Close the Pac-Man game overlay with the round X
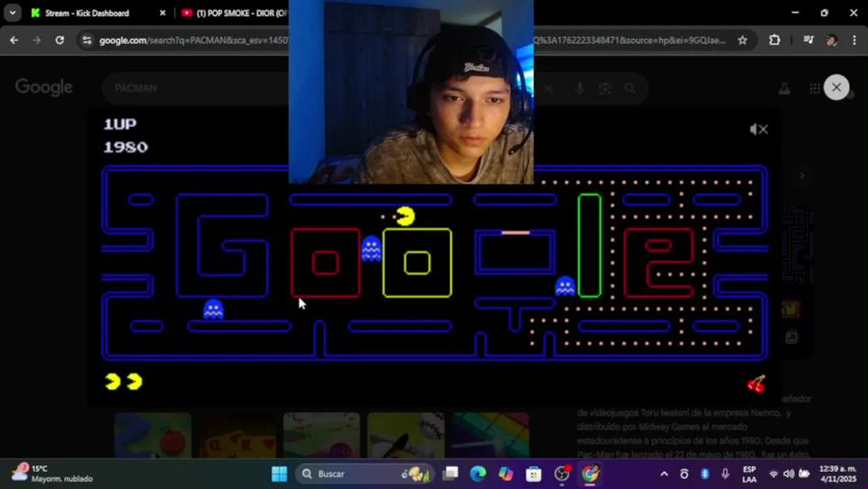Screen dimensions: 868x489 836,88
